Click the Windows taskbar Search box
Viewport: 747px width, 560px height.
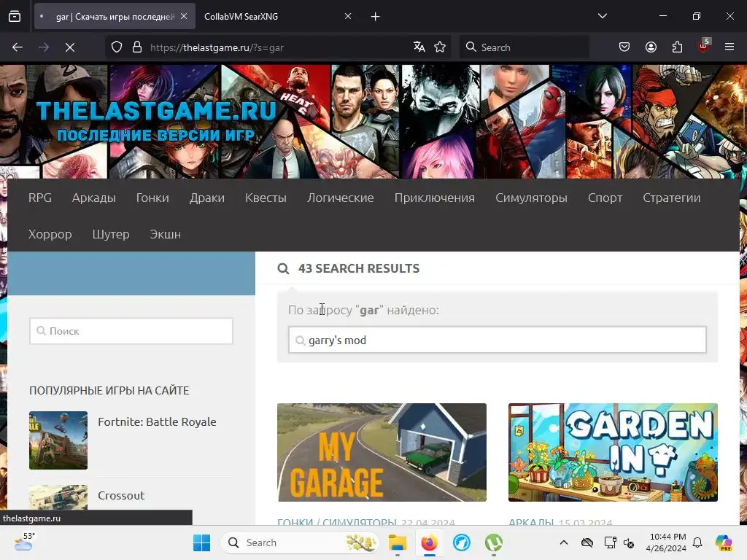pyautogui.click(x=300, y=542)
